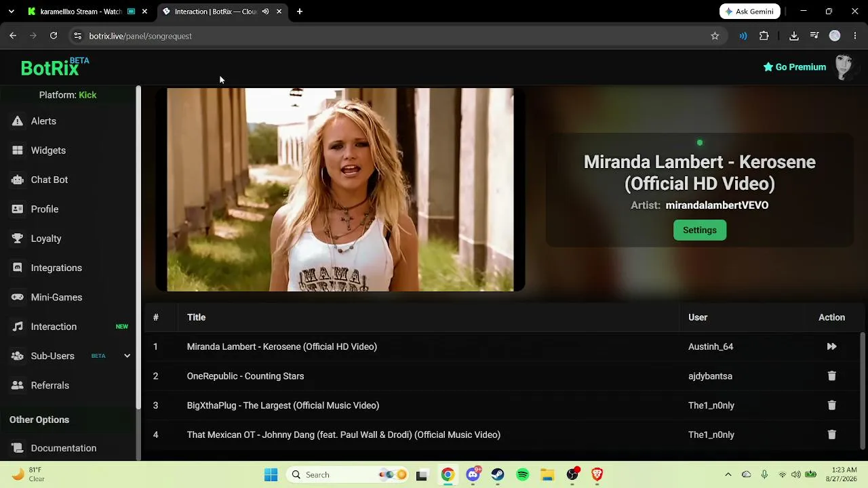868x488 pixels.
Task: Mute the Interaction BotRix tab audio
Action: [265, 12]
